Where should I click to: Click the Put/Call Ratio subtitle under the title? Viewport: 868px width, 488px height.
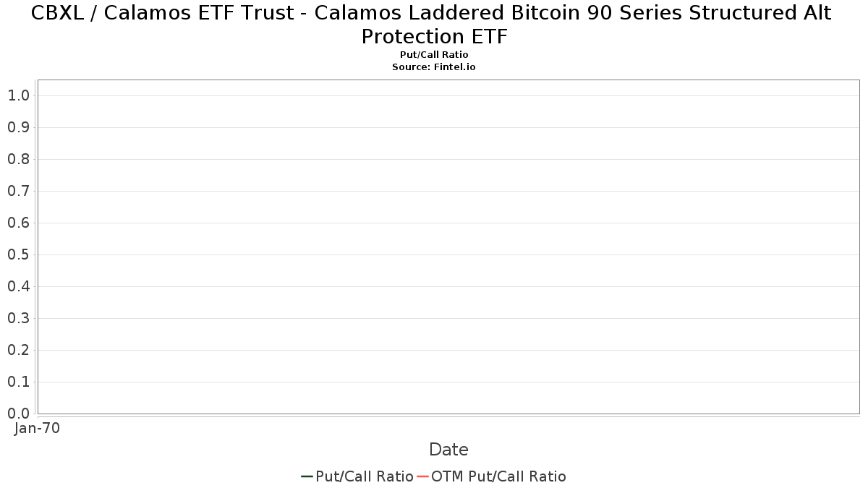pyautogui.click(x=434, y=55)
